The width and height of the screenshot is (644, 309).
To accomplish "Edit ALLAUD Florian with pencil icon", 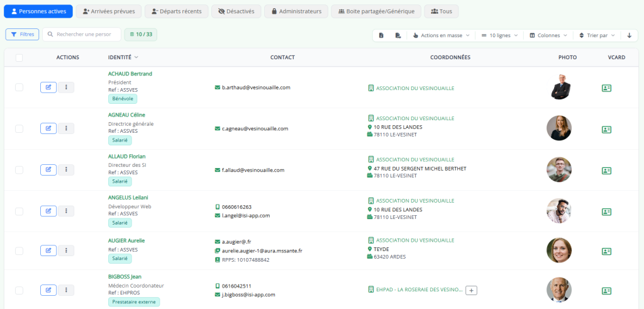I will click(48, 170).
